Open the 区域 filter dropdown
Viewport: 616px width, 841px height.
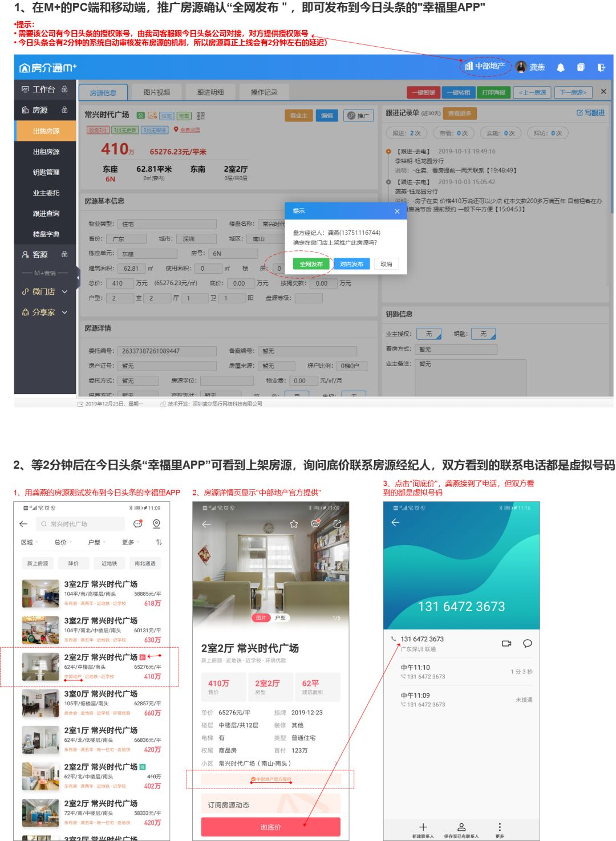[29, 542]
